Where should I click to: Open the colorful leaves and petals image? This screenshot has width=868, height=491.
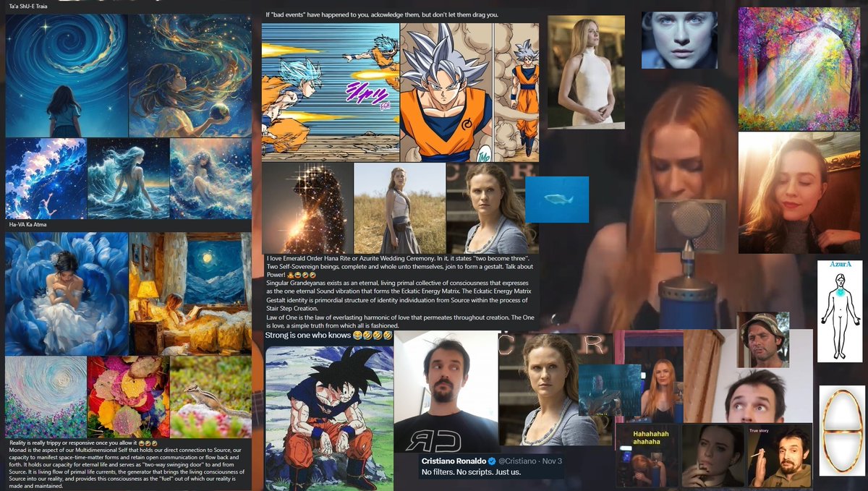128,397
